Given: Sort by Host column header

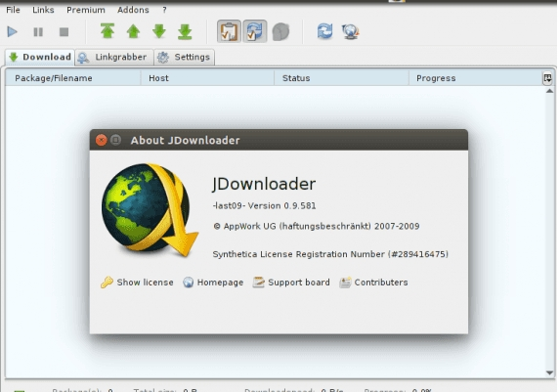Looking at the screenshot, I should click(x=207, y=78).
